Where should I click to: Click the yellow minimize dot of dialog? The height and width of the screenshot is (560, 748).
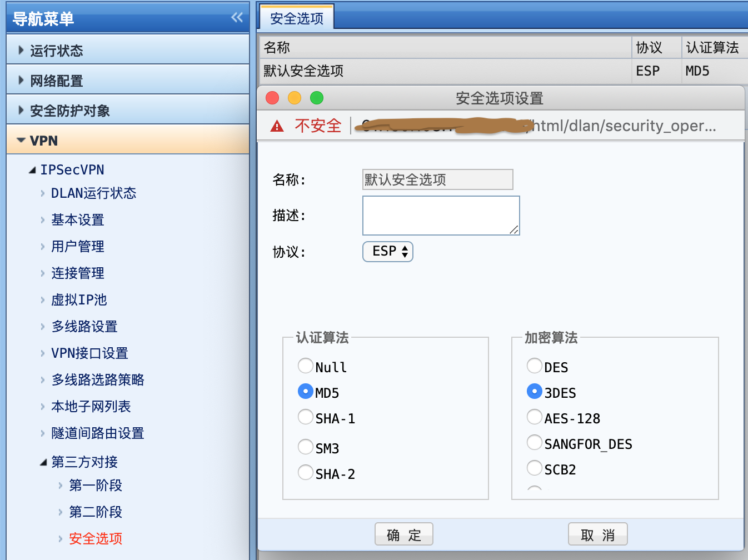tap(295, 98)
